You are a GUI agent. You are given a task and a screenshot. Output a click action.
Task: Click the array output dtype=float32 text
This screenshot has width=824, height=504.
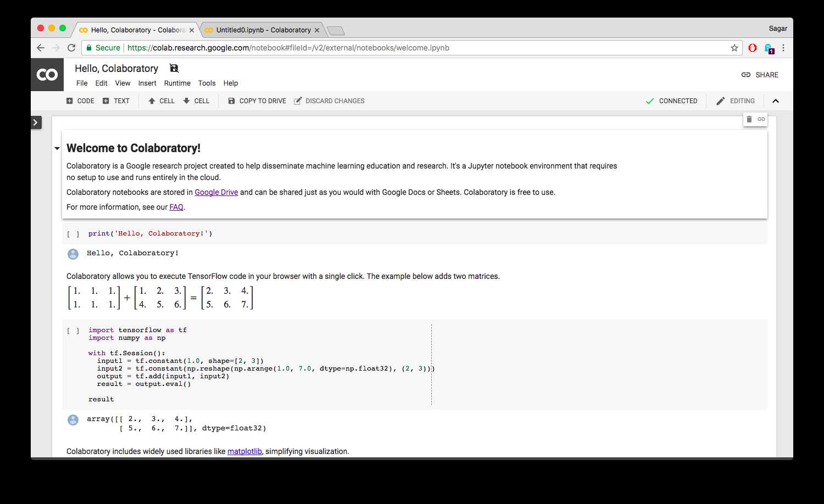tap(234, 428)
